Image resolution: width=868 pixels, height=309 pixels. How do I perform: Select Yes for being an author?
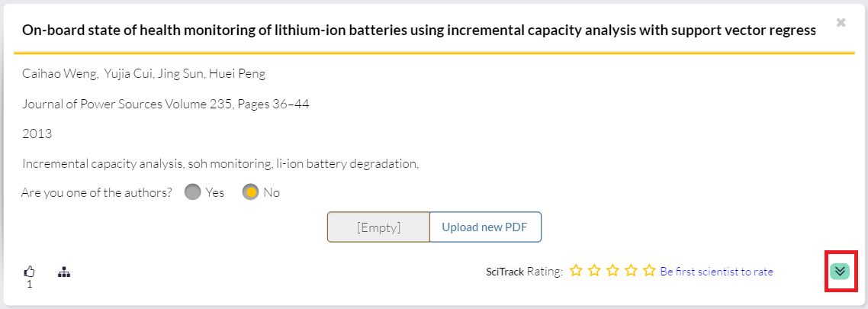click(x=193, y=192)
